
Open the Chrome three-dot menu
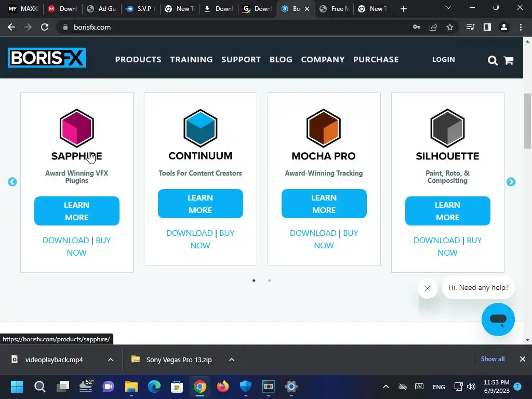[x=521, y=27]
